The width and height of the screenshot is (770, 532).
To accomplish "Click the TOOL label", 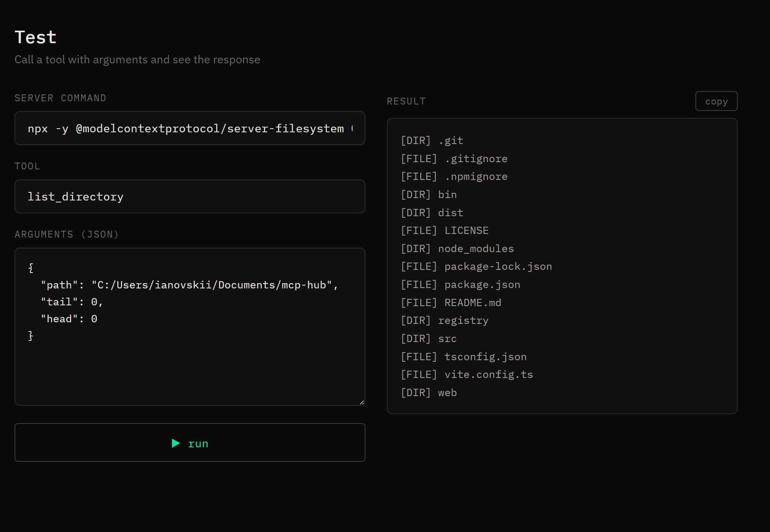I will (x=27, y=166).
